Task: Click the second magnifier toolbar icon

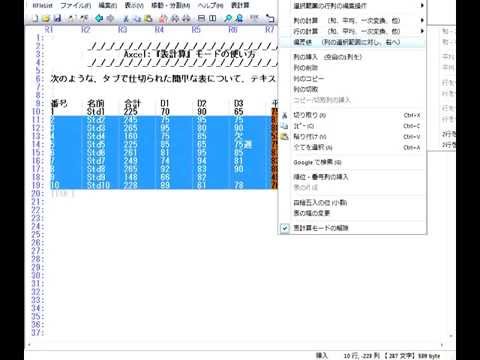Action: pos(239,19)
